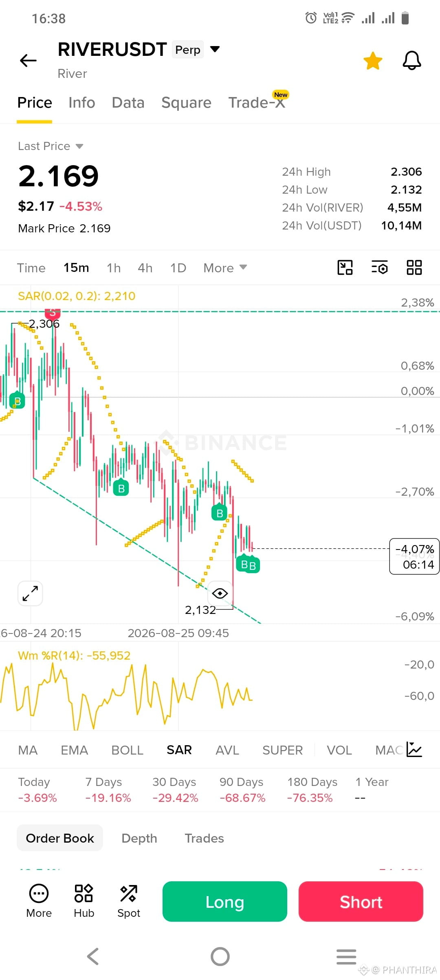Image resolution: width=440 pixels, height=980 pixels.
Task: Open the Data tab
Action: pos(128,103)
